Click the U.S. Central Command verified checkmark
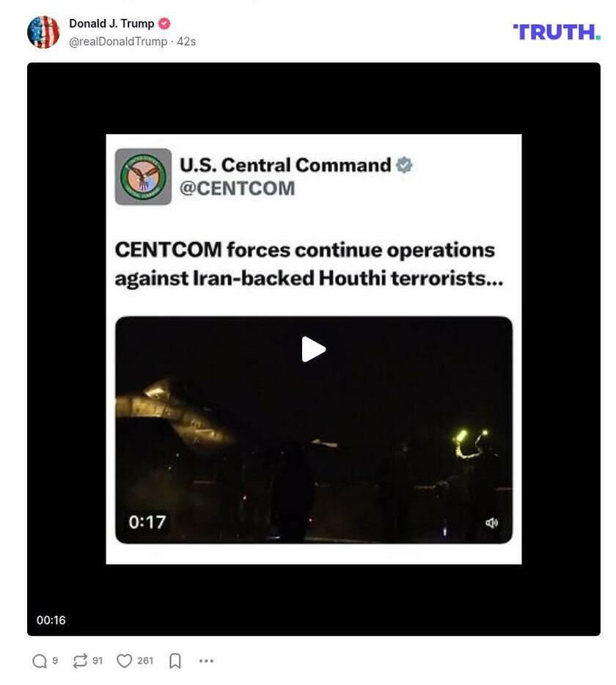 [x=404, y=165]
